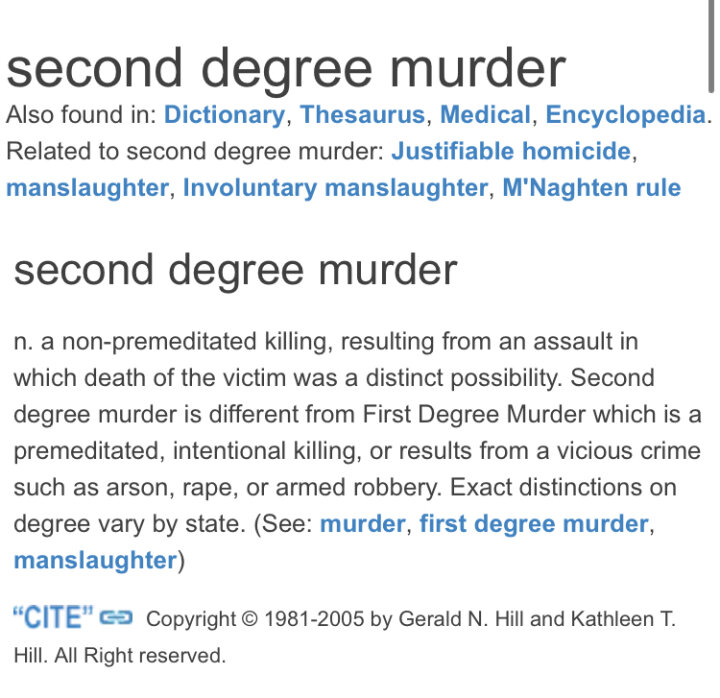Click the large second degree murder title
The width and height of the screenshot is (720, 698).
286,70
